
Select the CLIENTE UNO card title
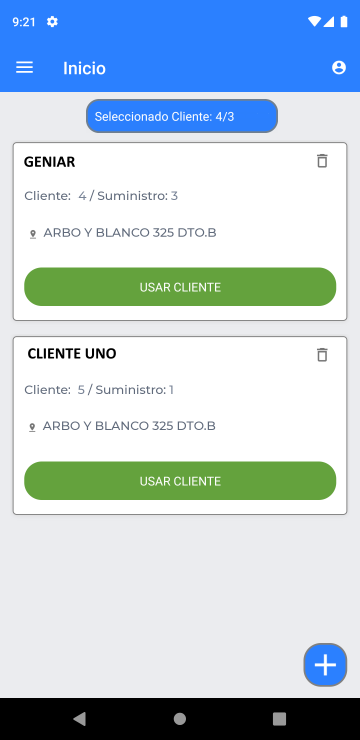pos(72,353)
